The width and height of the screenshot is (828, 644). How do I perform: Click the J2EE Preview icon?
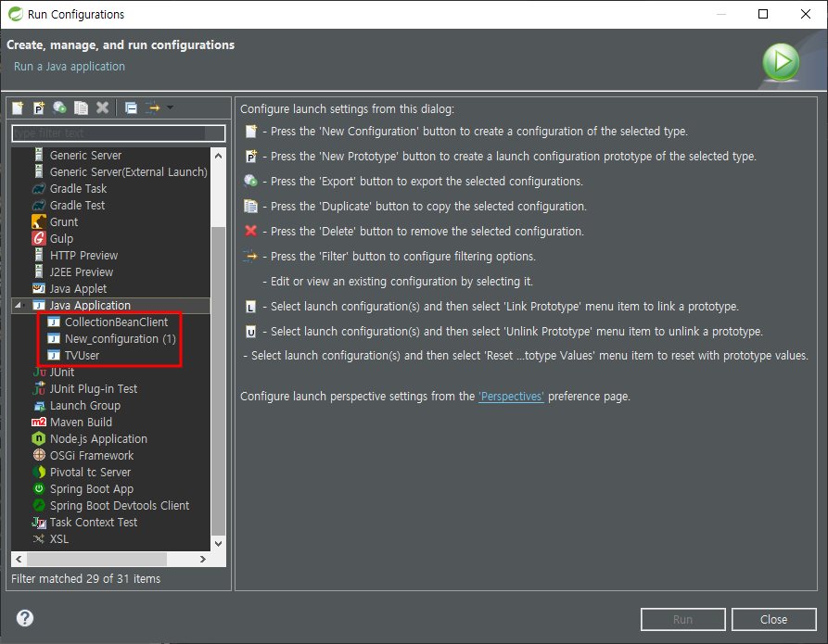(39, 271)
